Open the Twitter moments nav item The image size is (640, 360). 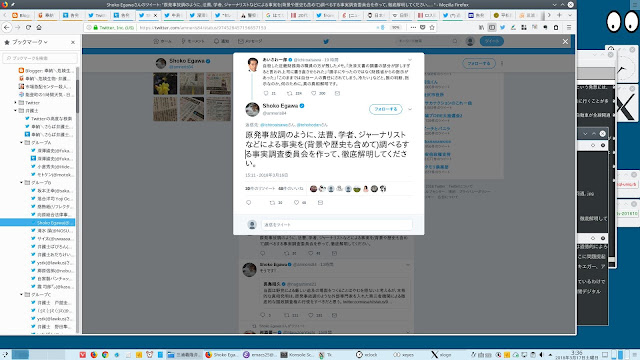[193, 41]
